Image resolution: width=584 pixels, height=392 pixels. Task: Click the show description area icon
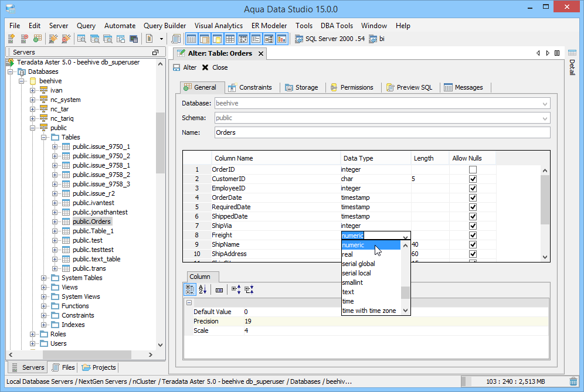(x=219, y=289)
